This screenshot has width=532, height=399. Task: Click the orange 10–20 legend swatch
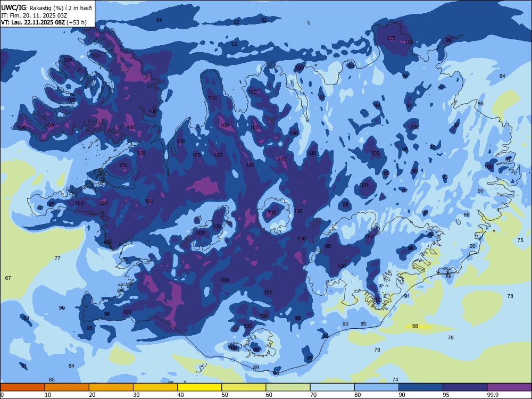tap(67, 387)
